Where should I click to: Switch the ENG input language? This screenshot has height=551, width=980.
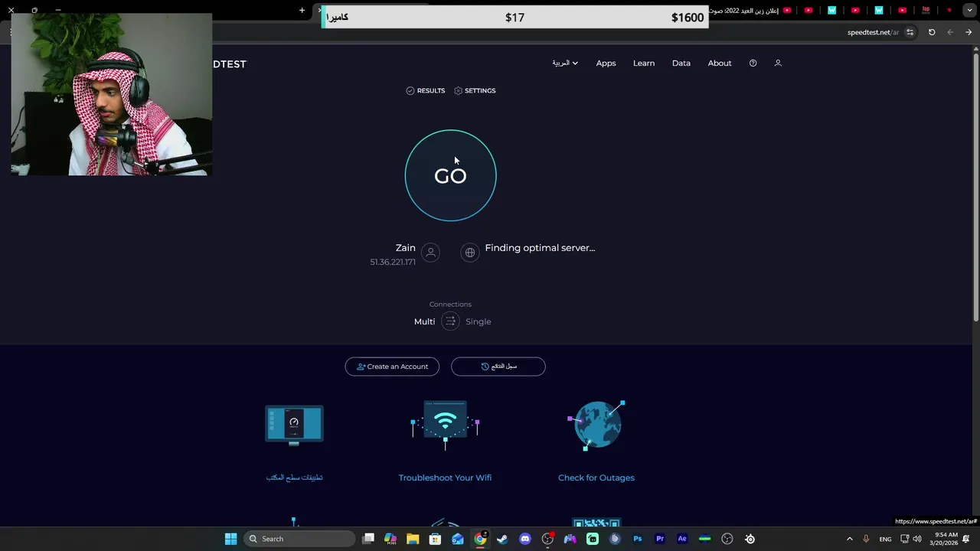point(885,539)
